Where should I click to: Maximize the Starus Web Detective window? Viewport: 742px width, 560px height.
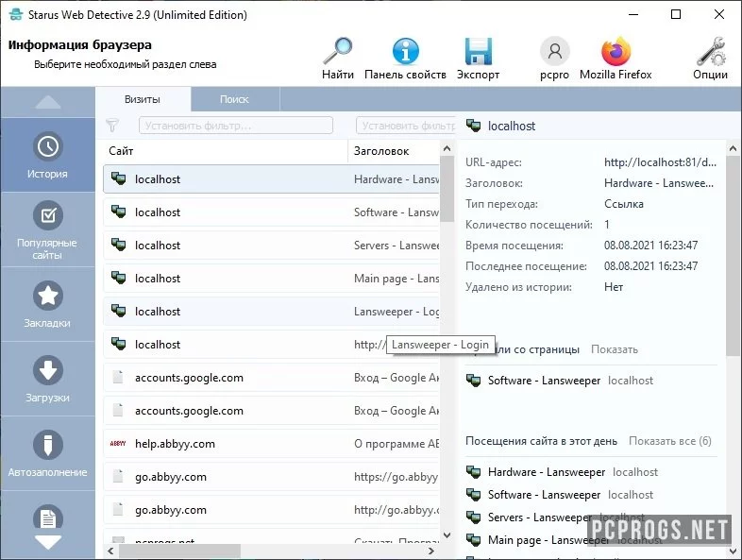676,14
